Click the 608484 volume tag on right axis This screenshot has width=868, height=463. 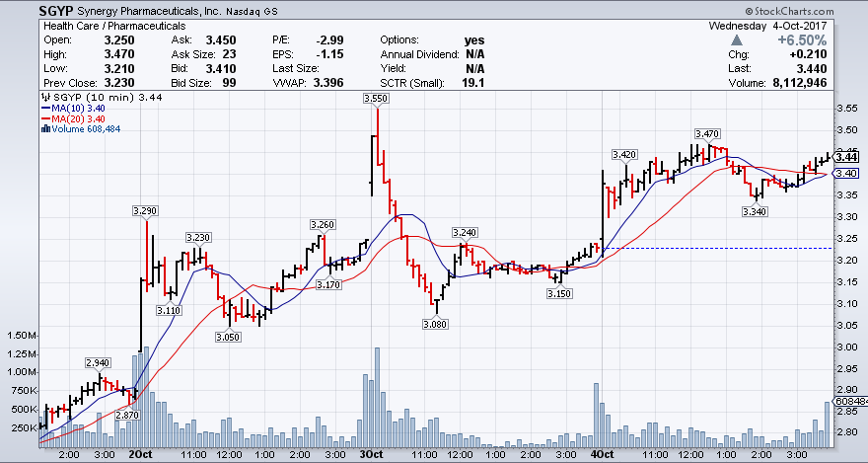(x=849, y=402)
